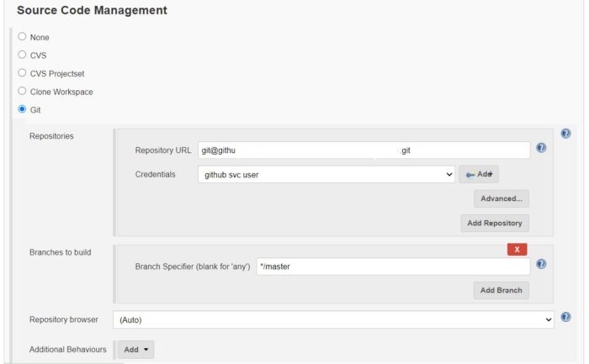Select the Git radio button
This screenshot has width=589, height=364.
22,108
